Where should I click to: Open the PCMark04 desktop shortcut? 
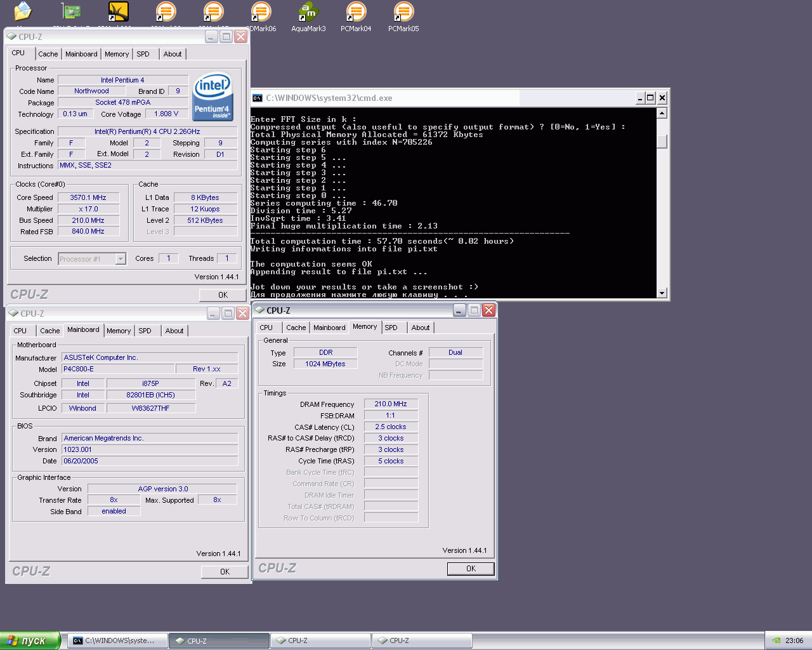click(x=356, y=16)
